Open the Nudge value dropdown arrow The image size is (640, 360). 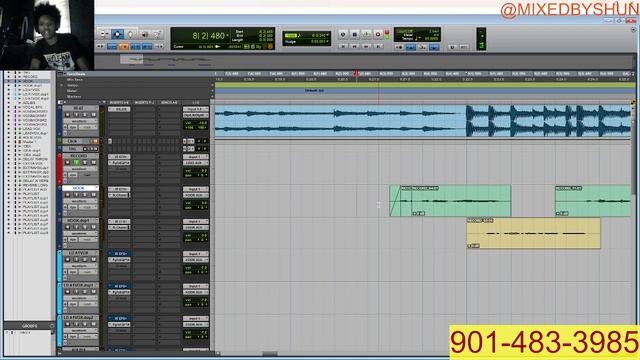[x=327, y=42]
